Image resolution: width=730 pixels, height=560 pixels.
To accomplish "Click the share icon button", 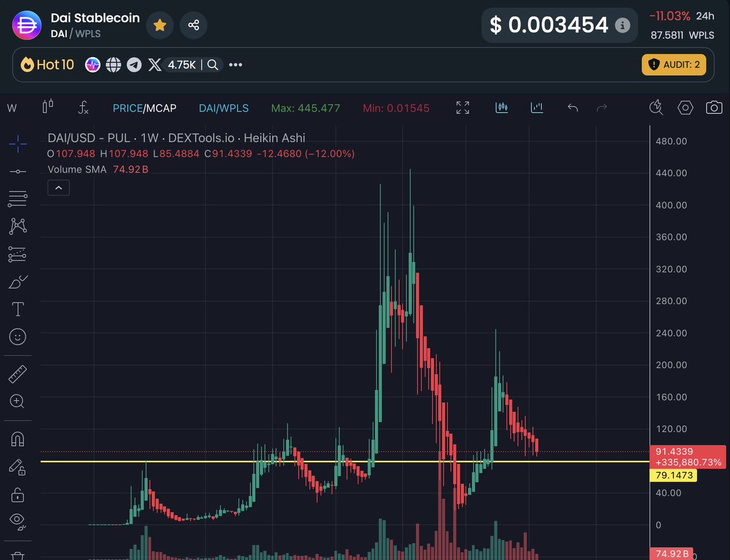I will click(x=193, y=25).
